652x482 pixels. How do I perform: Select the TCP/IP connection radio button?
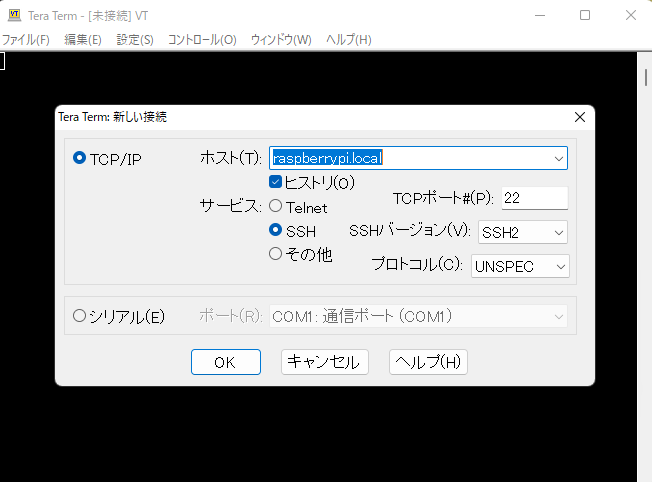click(79, 158)
